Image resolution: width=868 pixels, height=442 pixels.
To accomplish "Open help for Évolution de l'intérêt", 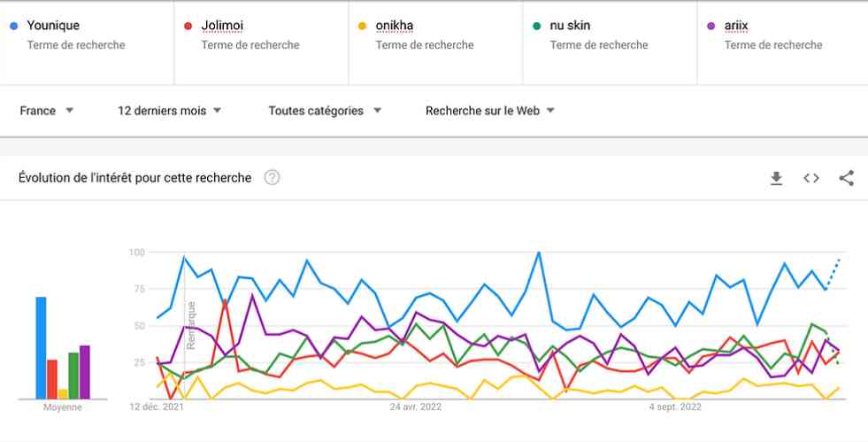I will [x=272, y=177].
